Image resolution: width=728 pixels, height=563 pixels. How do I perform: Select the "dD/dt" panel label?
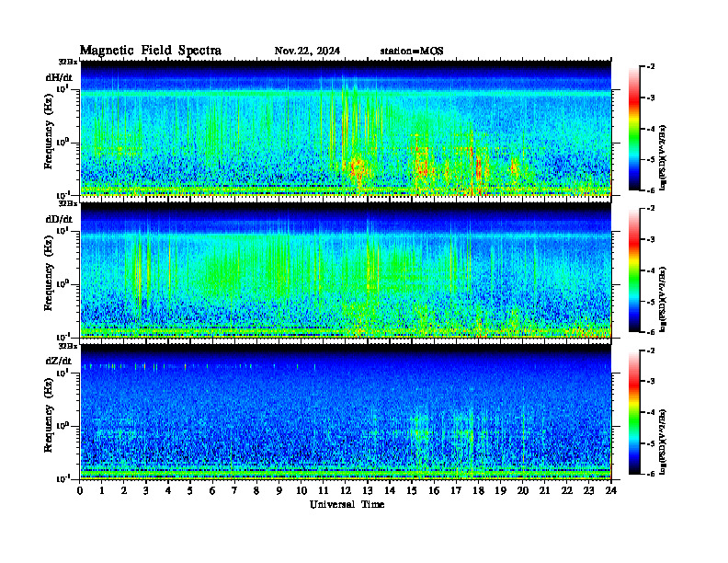coord(59,219)
